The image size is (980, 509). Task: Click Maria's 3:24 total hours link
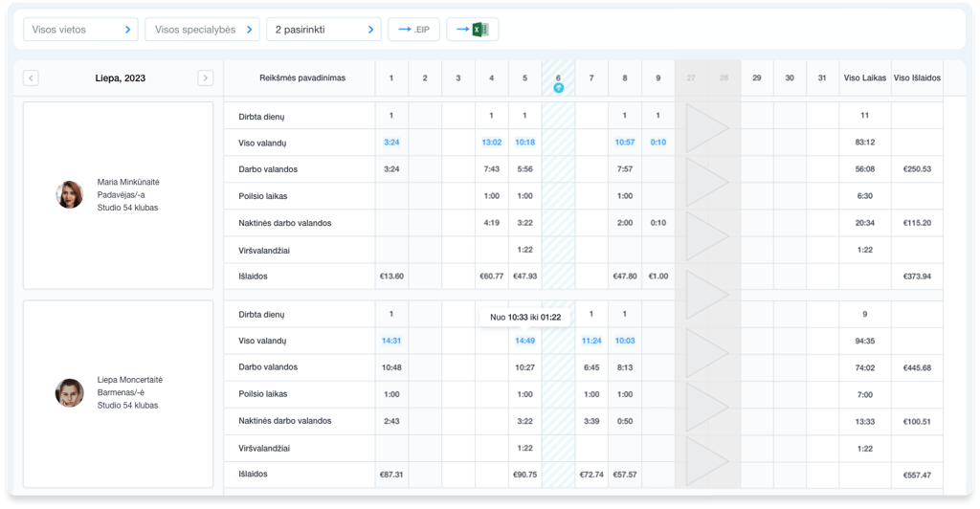point(391,143)
